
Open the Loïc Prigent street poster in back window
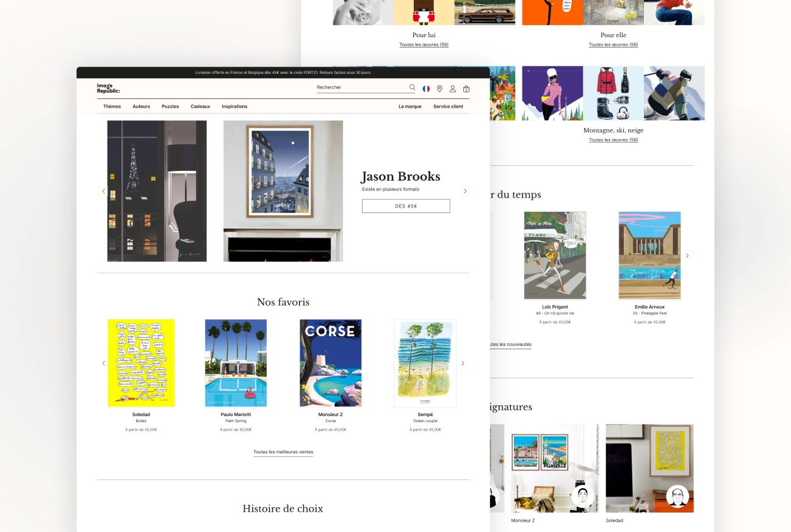click(555, 256)
